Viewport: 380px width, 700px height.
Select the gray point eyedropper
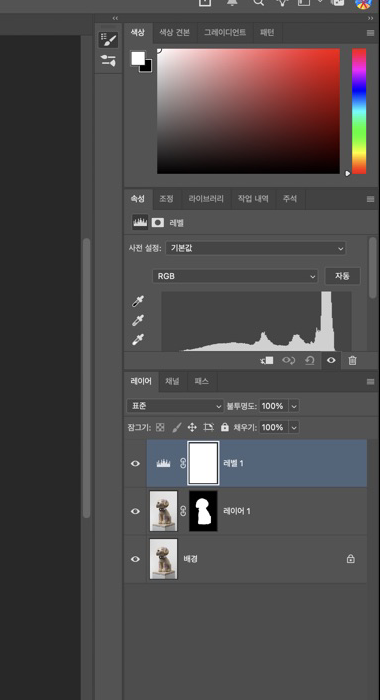(x=138, y=320)
